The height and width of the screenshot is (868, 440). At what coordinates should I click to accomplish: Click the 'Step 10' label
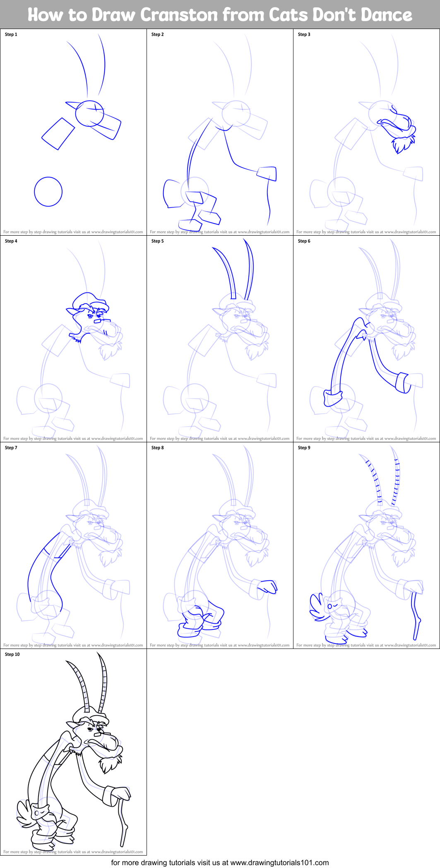coord(12,654)
